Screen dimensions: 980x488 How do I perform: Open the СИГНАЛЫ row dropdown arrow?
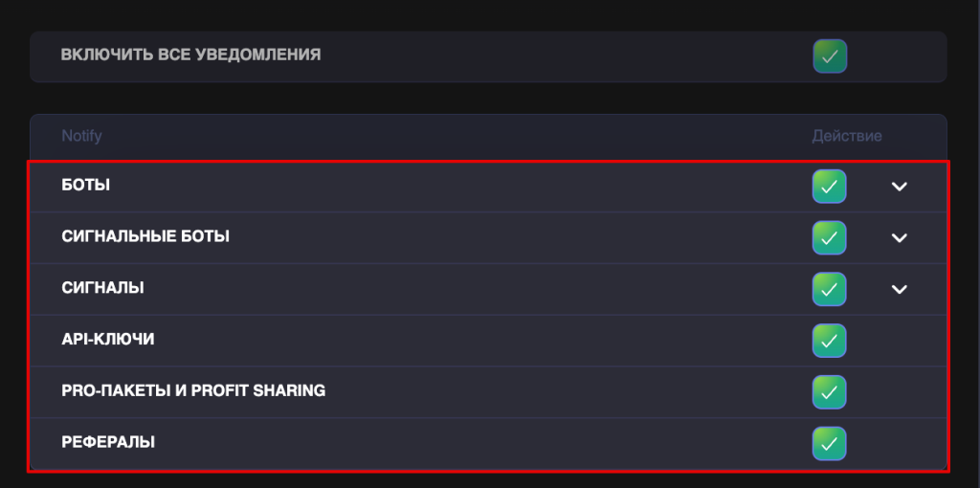[x=899, y=289]
